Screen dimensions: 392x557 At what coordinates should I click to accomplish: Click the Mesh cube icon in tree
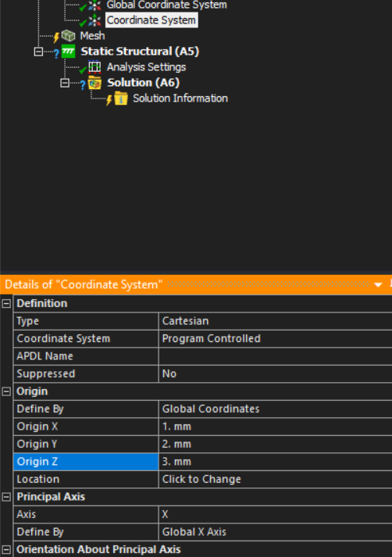(68, 35)
